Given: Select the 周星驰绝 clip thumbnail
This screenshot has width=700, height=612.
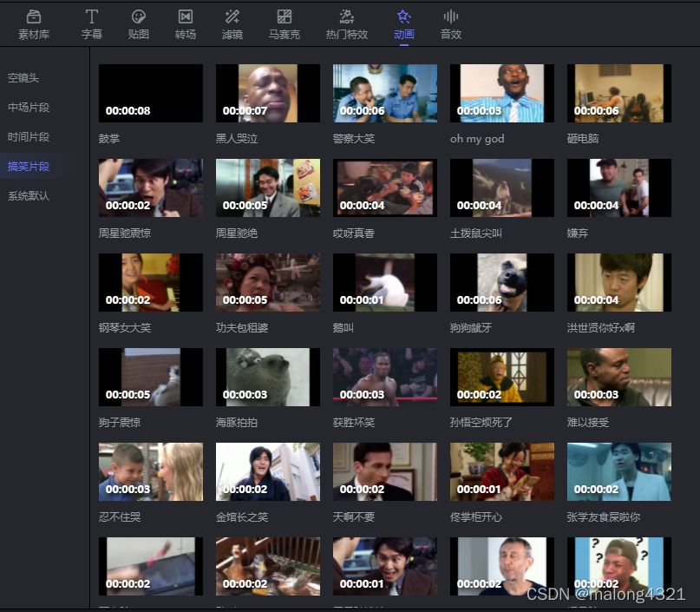Looking at the screenshot, I should (x=268, y=188).
